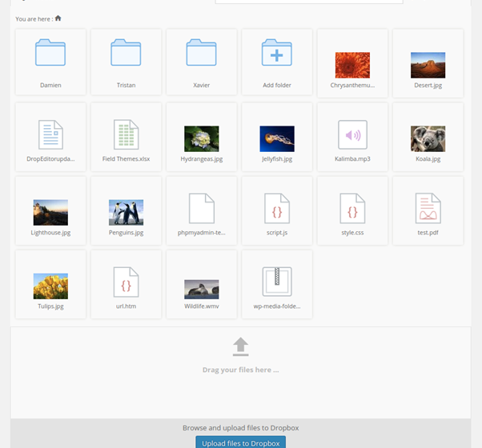The height and width of the screenshot is (448, 482).
Task: Select the Kalimba.mp3 audio icon
Action: (352, 134)
